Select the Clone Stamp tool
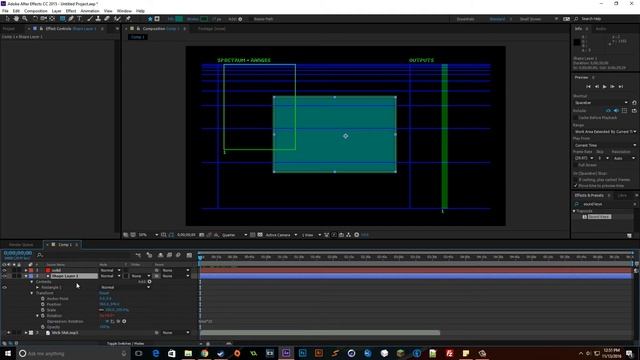This screenshot has height=360, width=640. point(98,19)
